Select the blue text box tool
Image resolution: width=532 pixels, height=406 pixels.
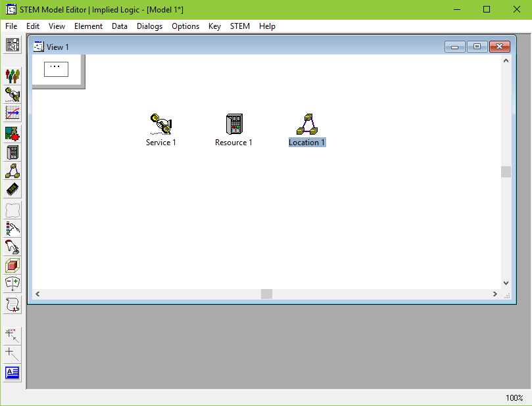[12, 372]
